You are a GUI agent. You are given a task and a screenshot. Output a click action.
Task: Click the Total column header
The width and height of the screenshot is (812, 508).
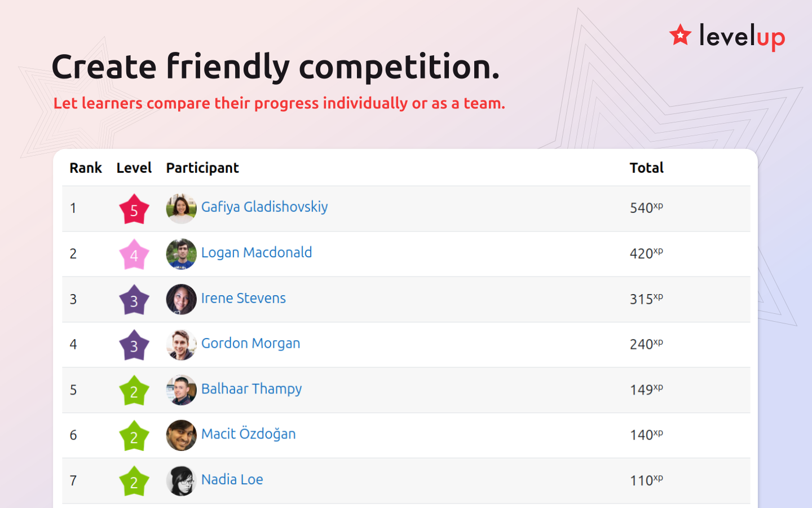pyautogui.click(x=647, y=168)
